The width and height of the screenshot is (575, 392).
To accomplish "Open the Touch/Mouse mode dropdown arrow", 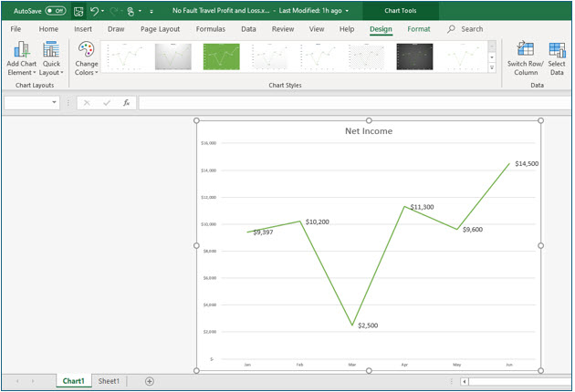I will pos(140,11).
